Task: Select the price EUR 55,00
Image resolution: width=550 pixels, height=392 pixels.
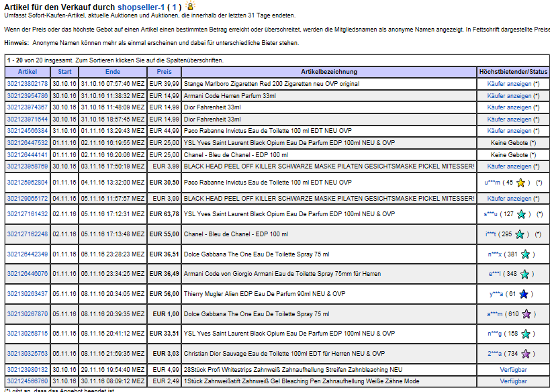Action: click(x=164, y=234)
